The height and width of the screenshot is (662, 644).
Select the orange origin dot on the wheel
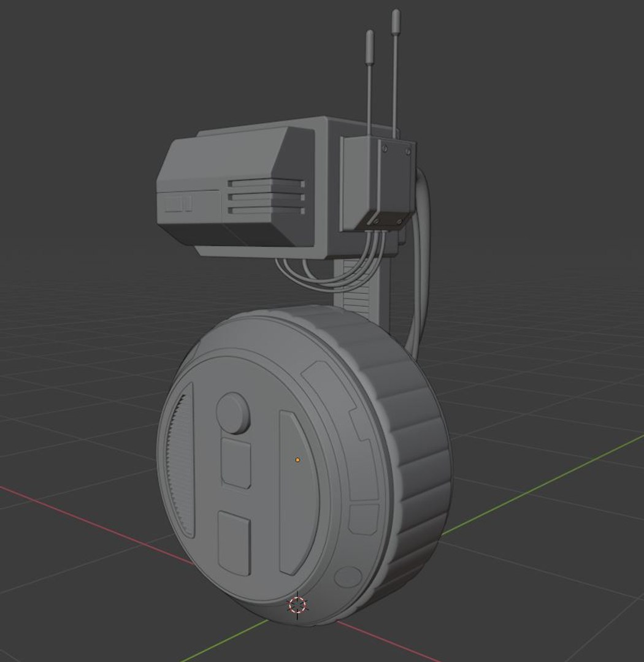tap(297, 460)
